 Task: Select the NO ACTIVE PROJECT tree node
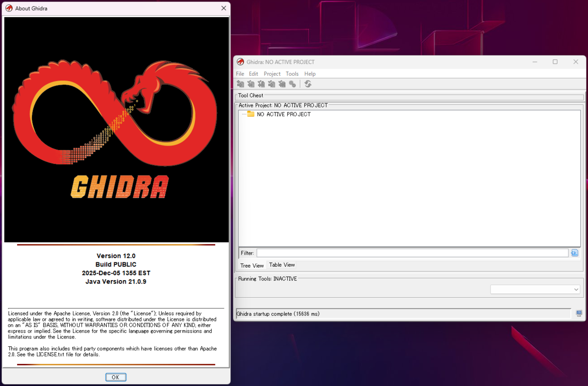pyautogui.click(x=284, y=114)
